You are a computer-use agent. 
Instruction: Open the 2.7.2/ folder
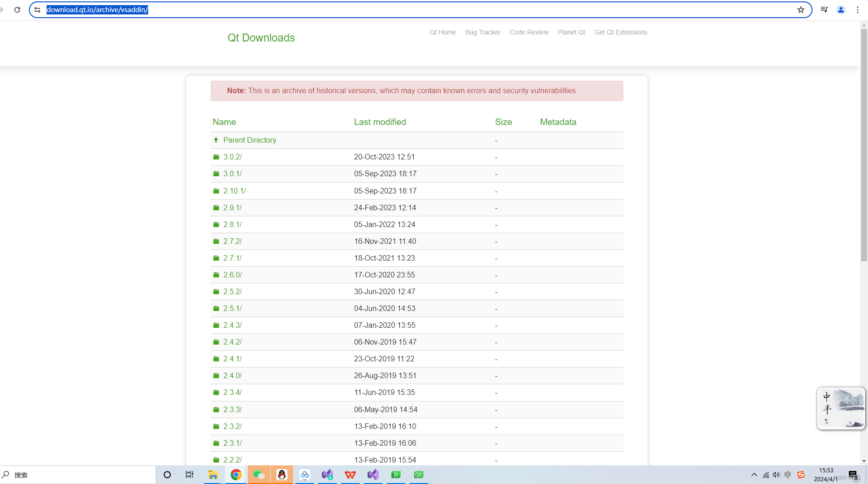click(x=232, y=242)
